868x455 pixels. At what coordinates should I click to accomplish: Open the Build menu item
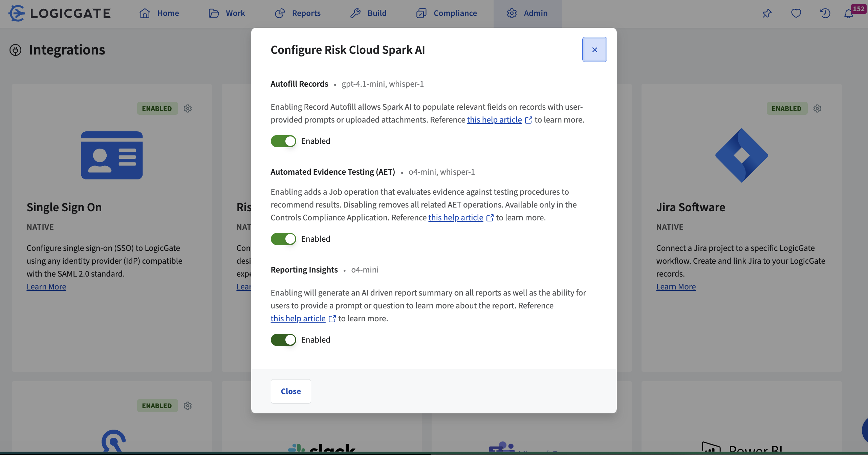pyautogui.click(x=369, y=13)
